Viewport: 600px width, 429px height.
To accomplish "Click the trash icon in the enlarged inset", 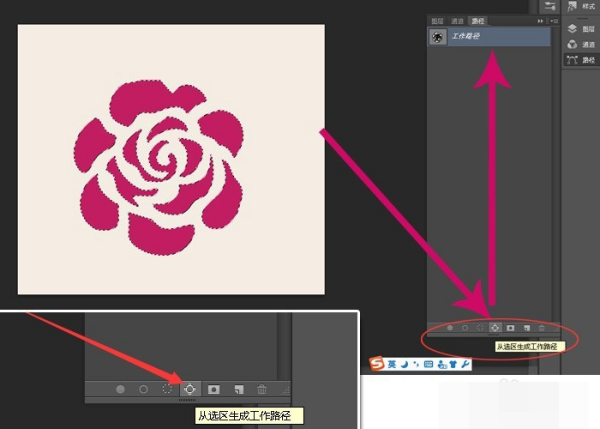I will [262, 389].
